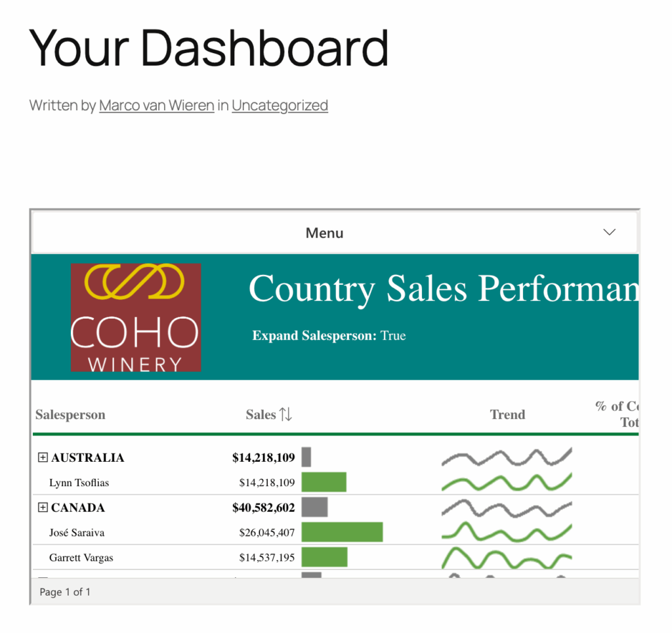Open the Marco van Wieren author link
Screen dimensions: 672x633
(x=156, y=105)
